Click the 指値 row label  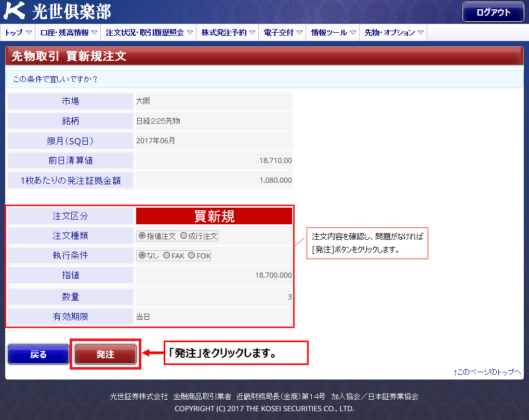click(71, 275)
